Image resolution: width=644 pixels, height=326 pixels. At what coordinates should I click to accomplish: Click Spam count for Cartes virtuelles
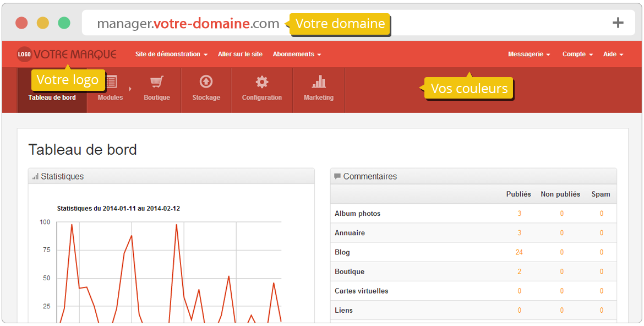pos(601,291)
